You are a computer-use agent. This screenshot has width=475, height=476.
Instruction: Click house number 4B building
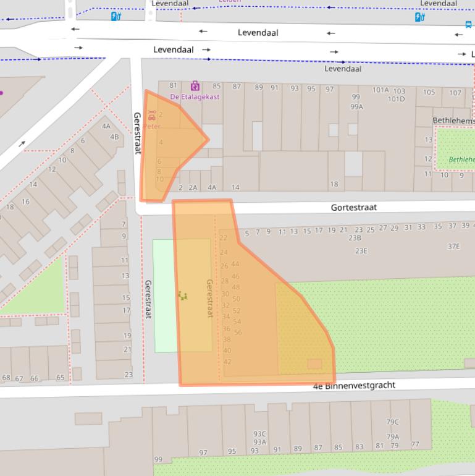tap(114, 137)
